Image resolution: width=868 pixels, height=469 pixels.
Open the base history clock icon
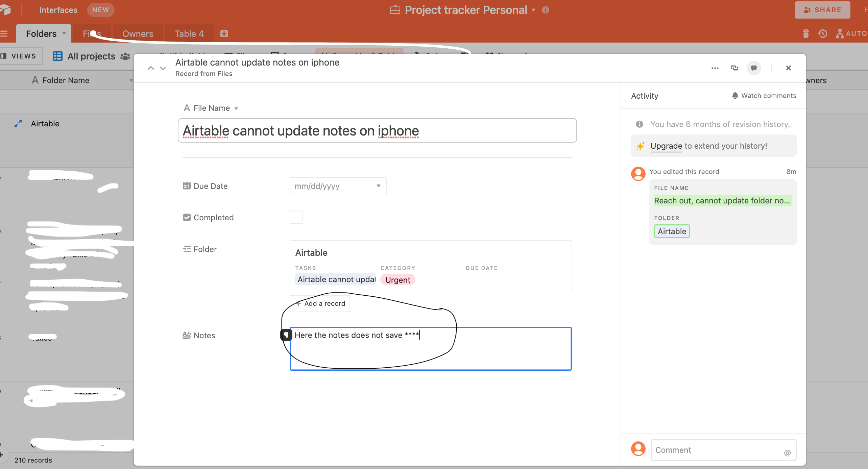[x=822, y=34]
